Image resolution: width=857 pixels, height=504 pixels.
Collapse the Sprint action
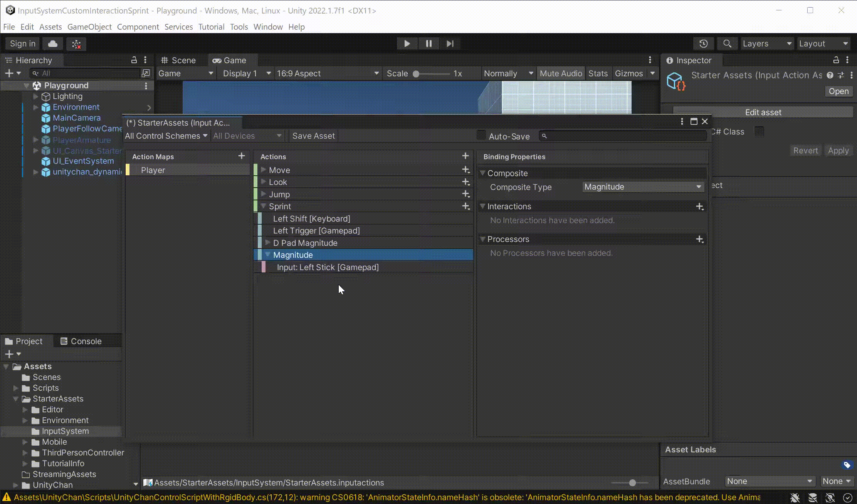(x=264, y=206)
